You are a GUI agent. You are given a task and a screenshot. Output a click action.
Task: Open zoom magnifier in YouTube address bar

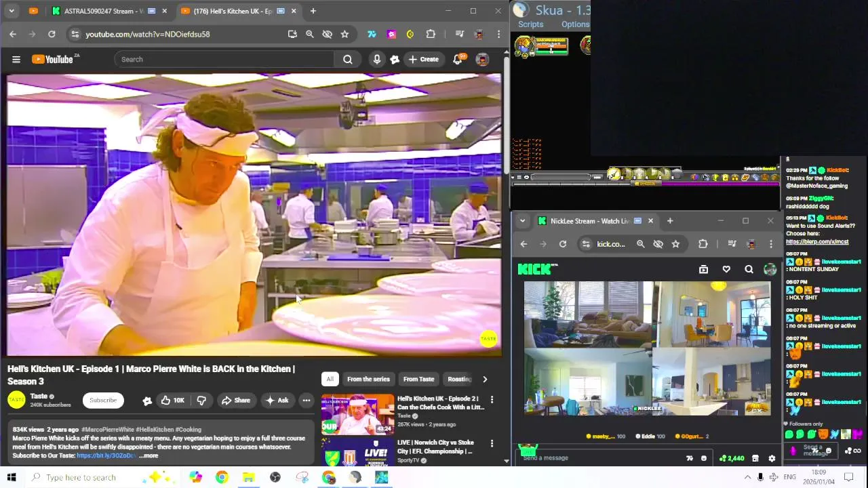pos(310,34)
